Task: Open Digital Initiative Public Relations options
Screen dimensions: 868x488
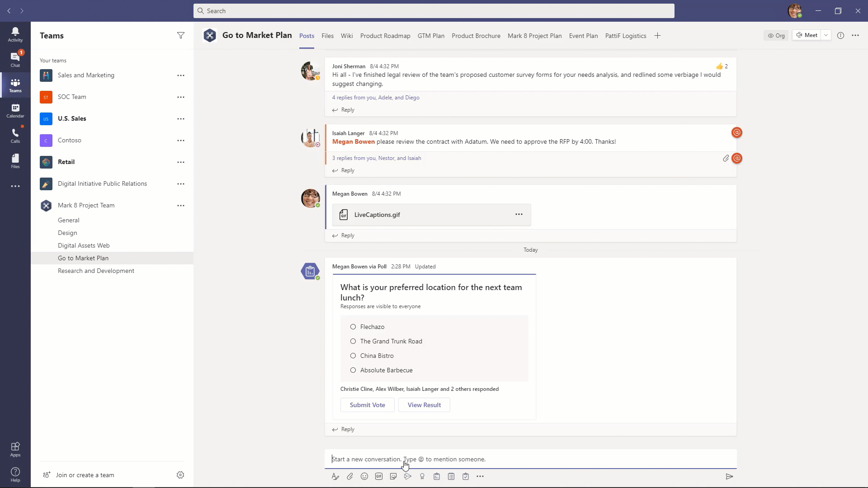Action: pyautogui.click(x=181, y=184)
